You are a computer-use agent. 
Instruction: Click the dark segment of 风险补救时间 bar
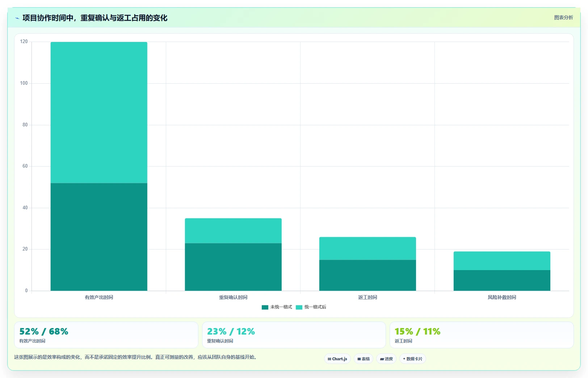(502, 280)
